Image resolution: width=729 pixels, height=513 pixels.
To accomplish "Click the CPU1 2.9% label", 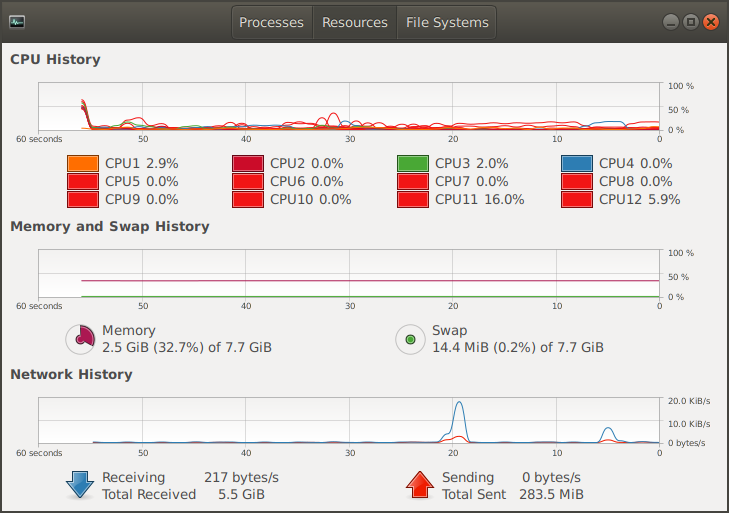I will pyautogui.click(x=142, y=164).
